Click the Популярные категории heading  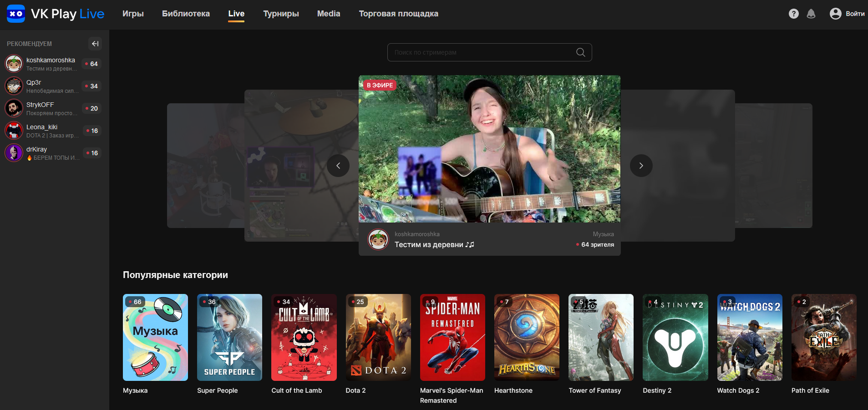coord(175,275)
